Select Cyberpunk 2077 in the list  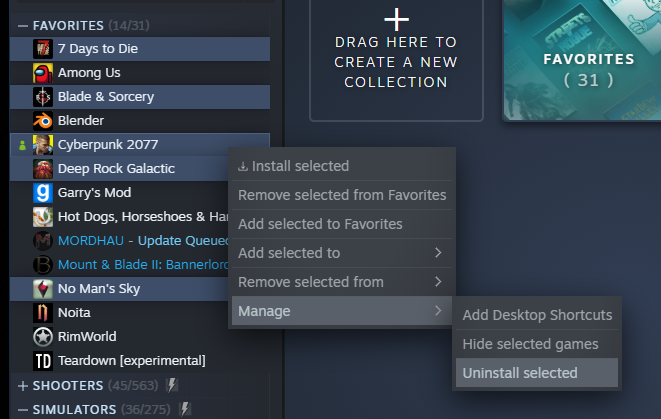[x=140, y=145]
